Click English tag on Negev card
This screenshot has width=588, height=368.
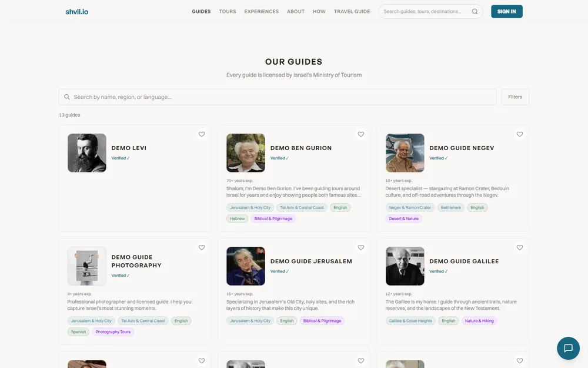(477, 208)
